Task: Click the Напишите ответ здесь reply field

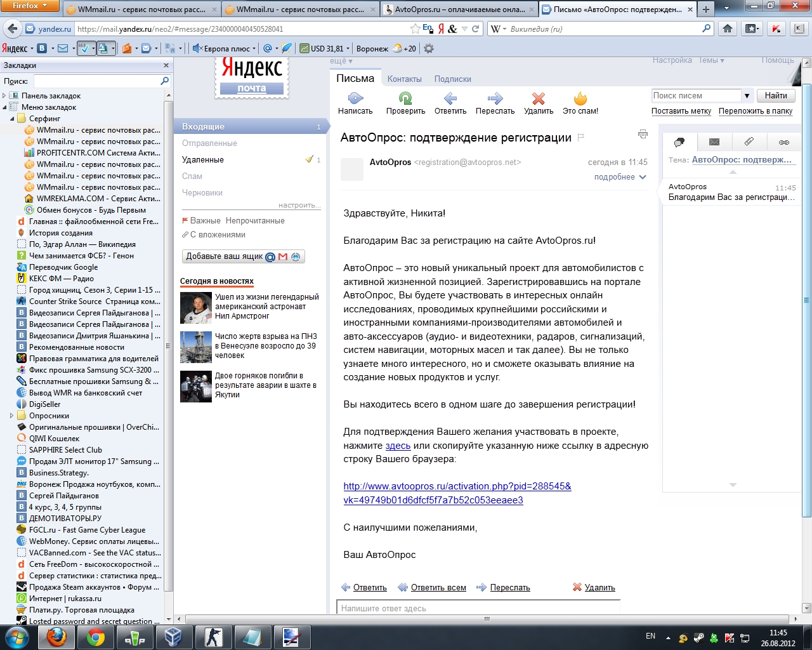Action: 478,607
